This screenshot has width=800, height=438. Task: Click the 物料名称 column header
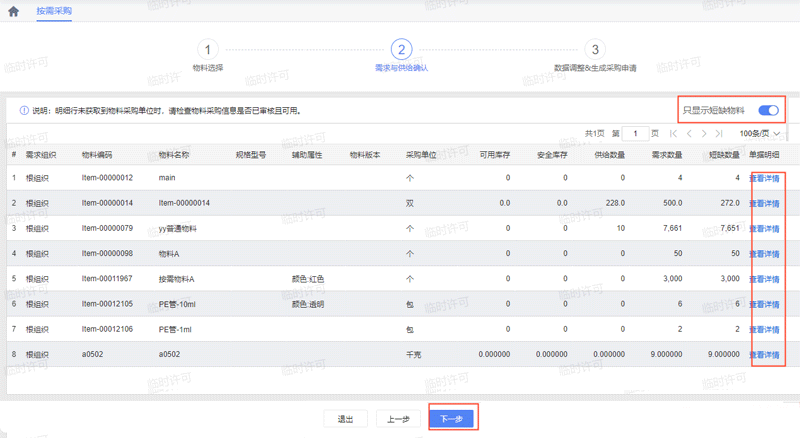[174, 155]
